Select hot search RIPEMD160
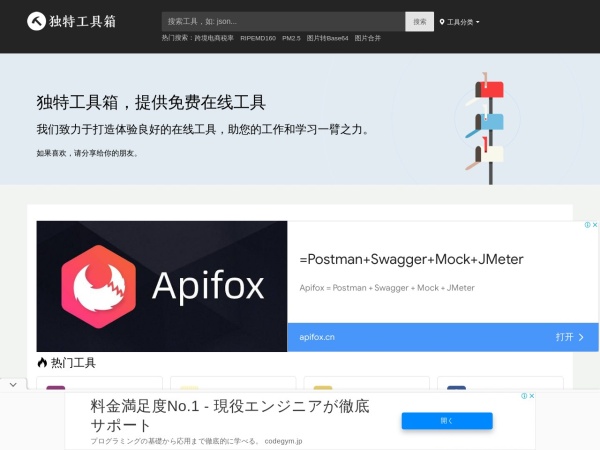Viewport: 600px width, 450px height. point(258,38)
